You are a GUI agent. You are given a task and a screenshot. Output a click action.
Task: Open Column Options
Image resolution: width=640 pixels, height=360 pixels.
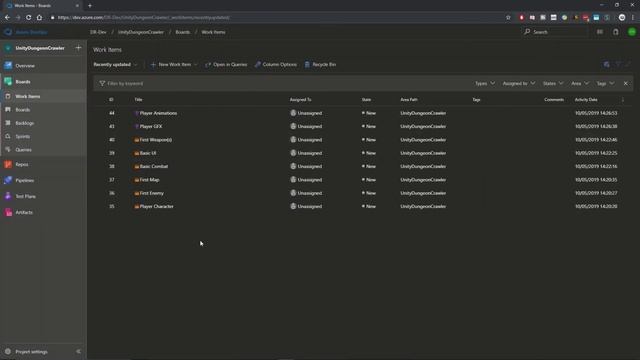tap(276, 64)
